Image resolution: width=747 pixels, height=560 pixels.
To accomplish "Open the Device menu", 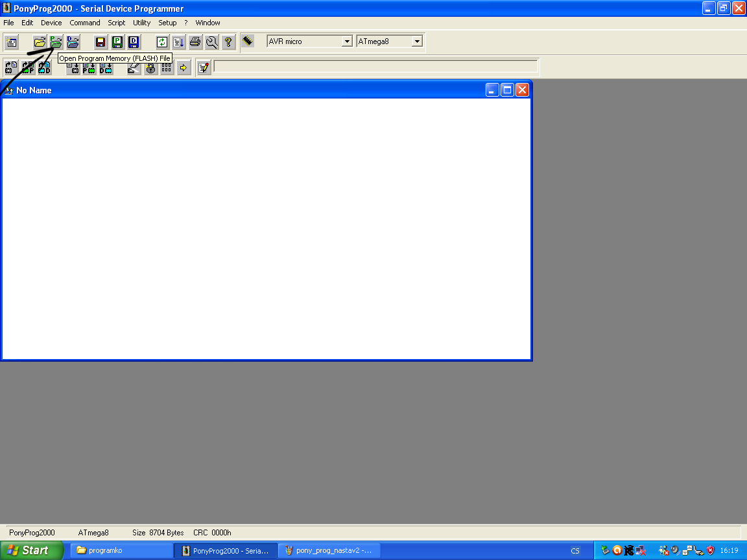I will [x=51, y=23].
